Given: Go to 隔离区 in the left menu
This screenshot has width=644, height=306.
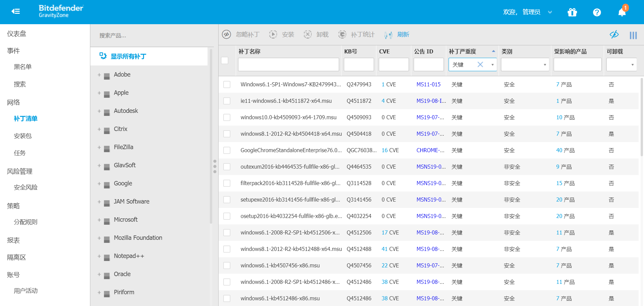Looking at the screenshot, I should pos(16,257).
